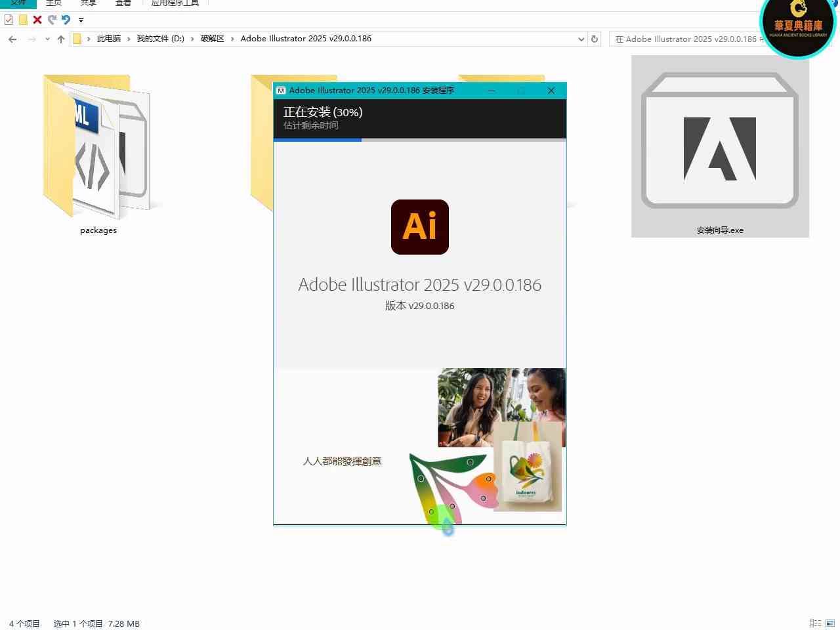Click the 4 个项目 status bar text
Image resolution: width=840 pixels, height=630 pixels.
pos(24,623)
